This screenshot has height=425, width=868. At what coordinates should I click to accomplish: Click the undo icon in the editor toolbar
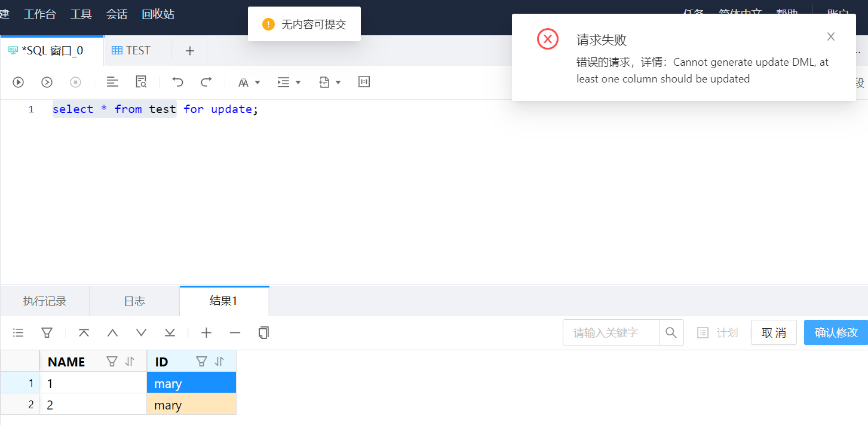[177, 82]
